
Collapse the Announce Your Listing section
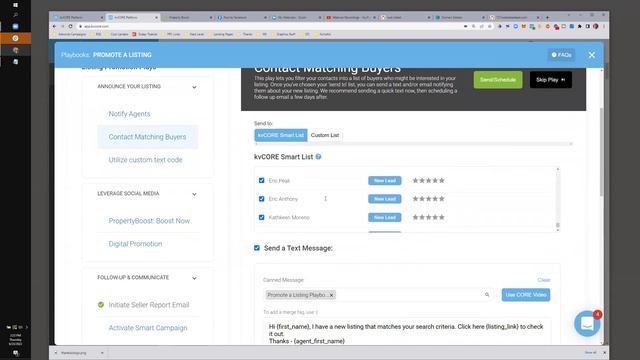click(x=194, y=87)
